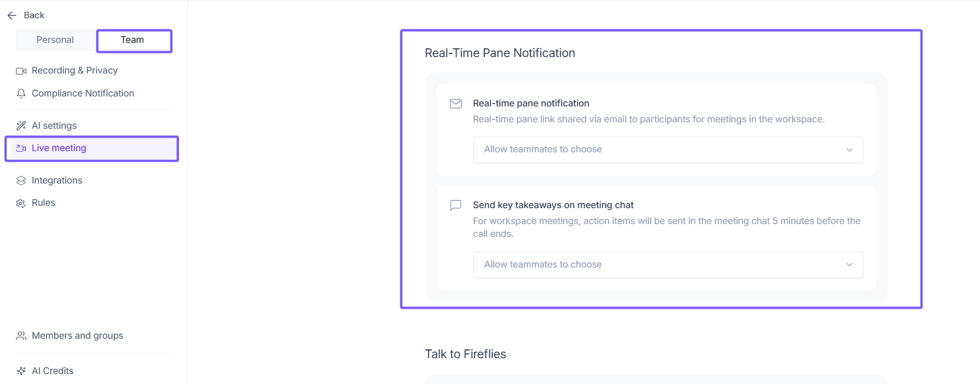980x384 pixels.
Task: Click the Rules gear icon
Action: [21, 203]
